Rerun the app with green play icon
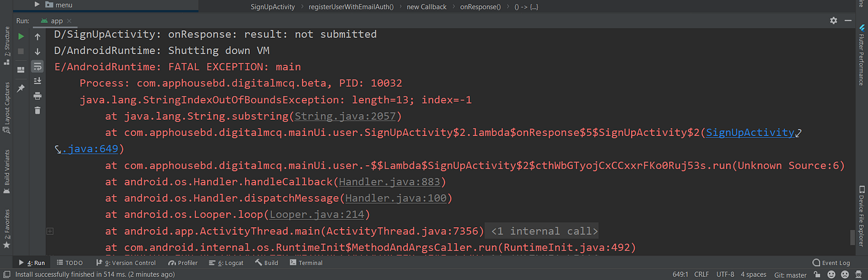 pyautogui.click(x=21, y=37)
